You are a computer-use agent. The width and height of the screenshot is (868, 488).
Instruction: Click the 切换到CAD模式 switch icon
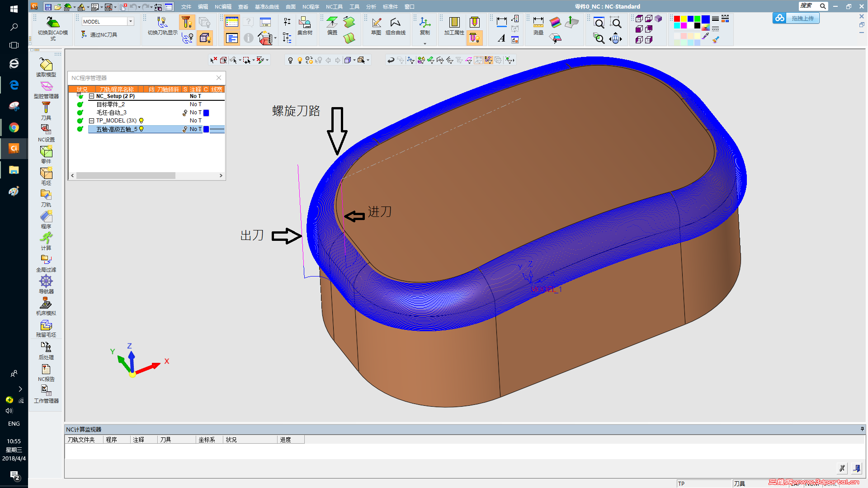(x=53, y=23)
